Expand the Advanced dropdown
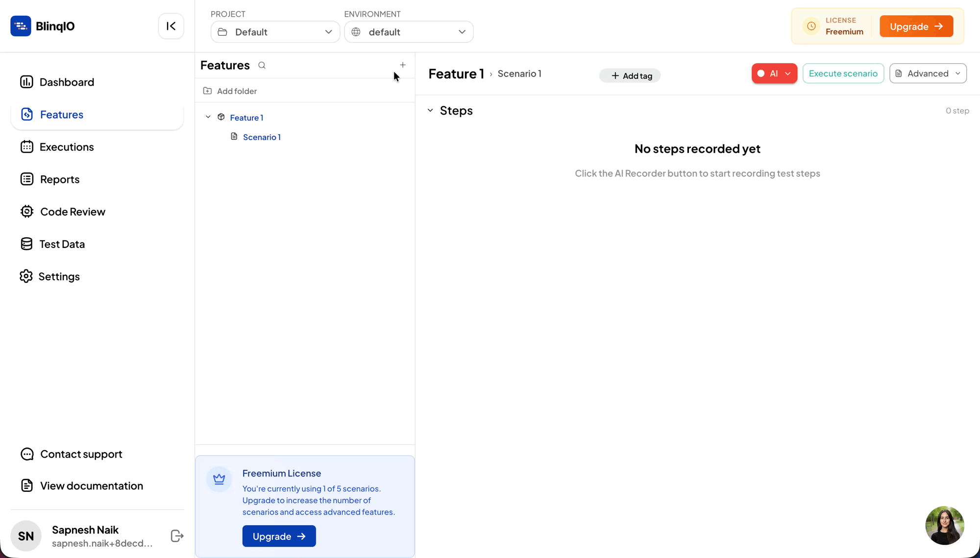Screen dimensions: 980x558 click(928, 73)
